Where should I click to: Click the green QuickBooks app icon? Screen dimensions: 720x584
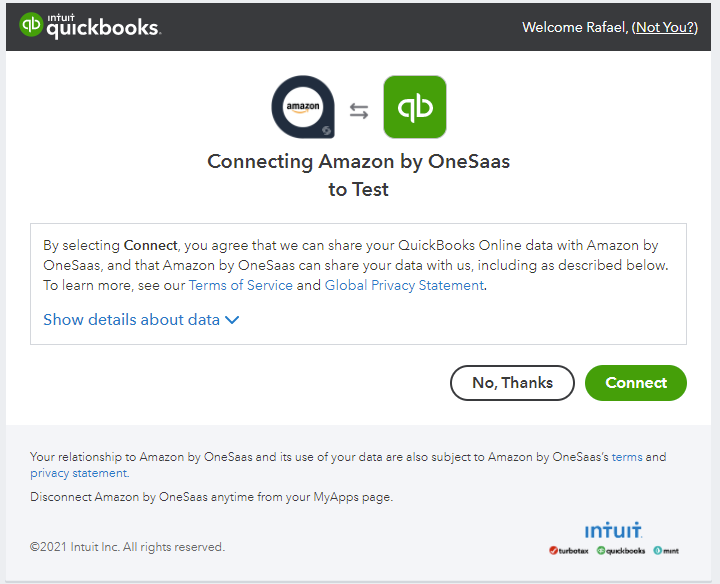(415, 107)
